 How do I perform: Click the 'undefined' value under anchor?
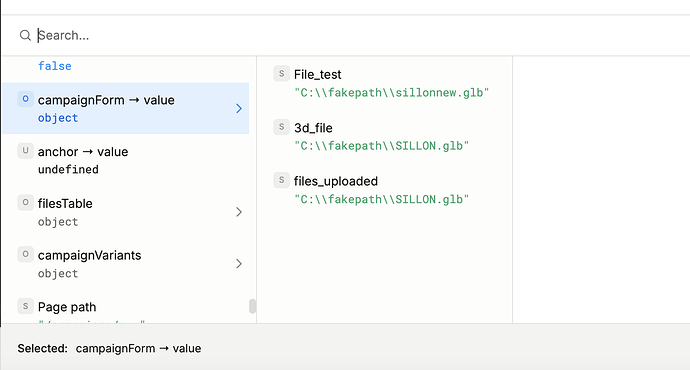[68, 169]
